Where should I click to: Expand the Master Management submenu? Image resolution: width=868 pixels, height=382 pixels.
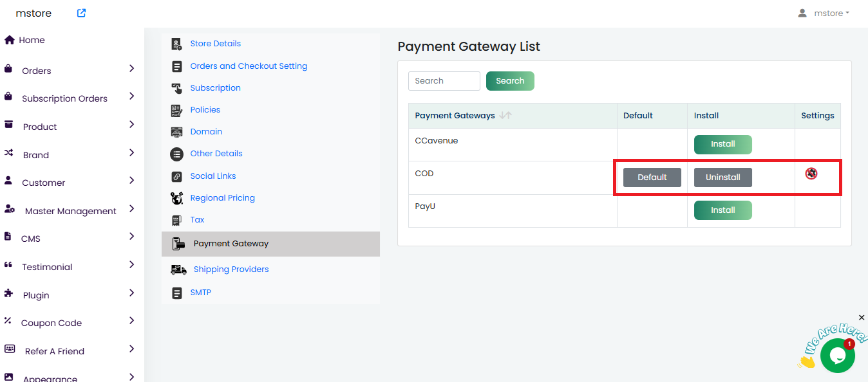(x=131, y=209)
